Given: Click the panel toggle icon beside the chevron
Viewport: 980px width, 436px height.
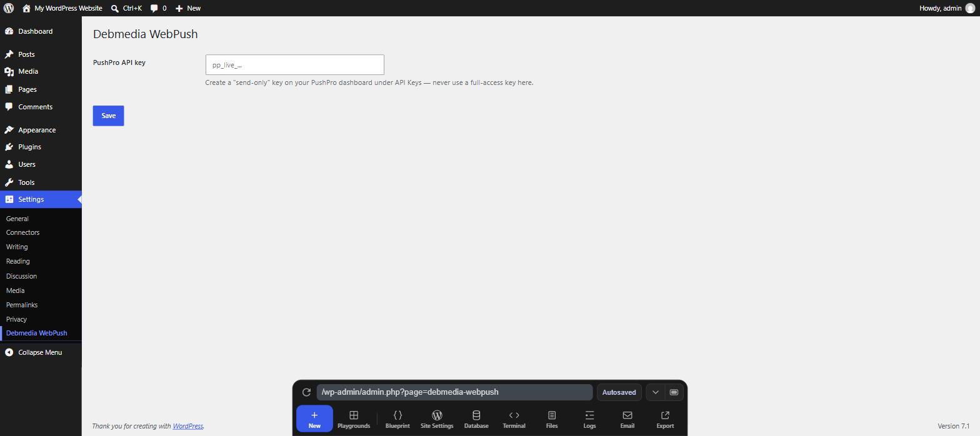Looking at the screenshot, I should [x=674, y=392].
